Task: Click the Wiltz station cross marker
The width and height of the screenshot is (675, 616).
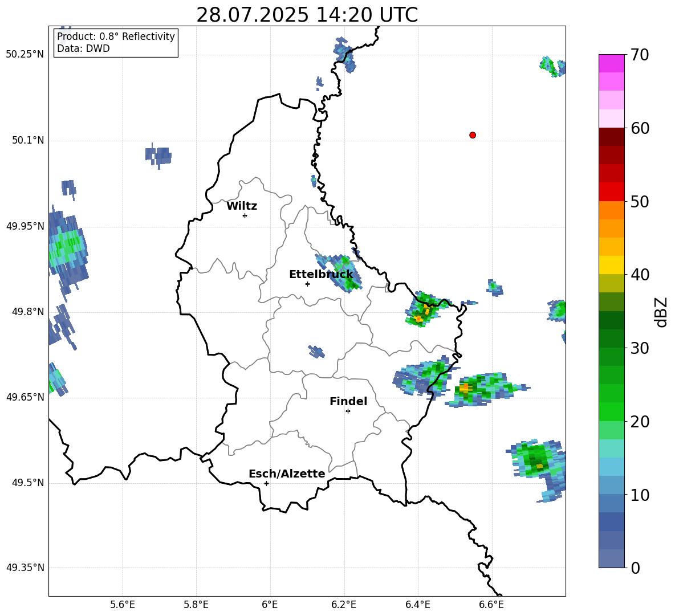Action: pos(245,215)
